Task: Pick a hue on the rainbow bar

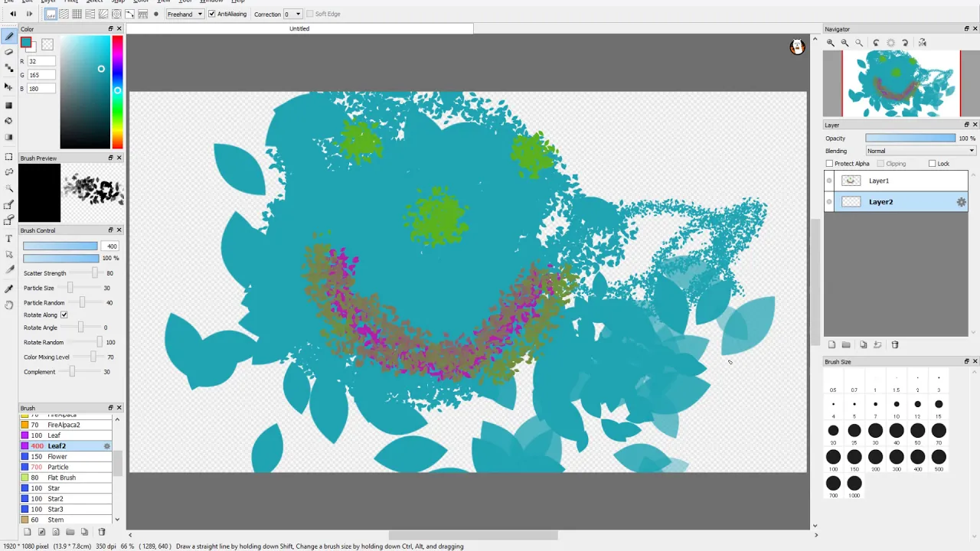Action: pos(117,92)
